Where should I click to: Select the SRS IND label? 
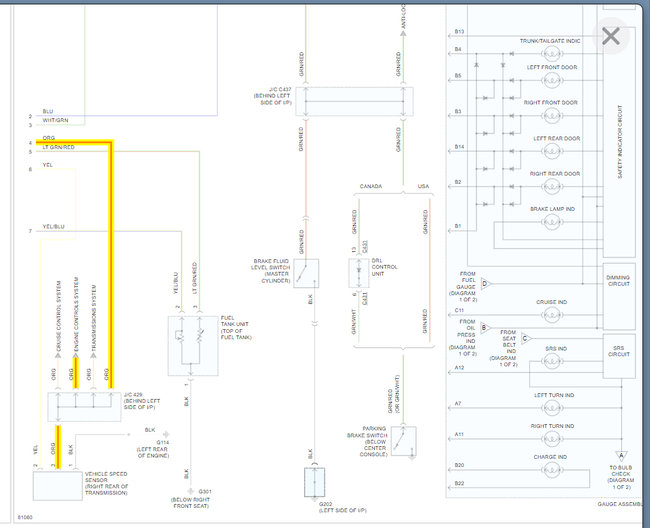click(x=556, y=349)
